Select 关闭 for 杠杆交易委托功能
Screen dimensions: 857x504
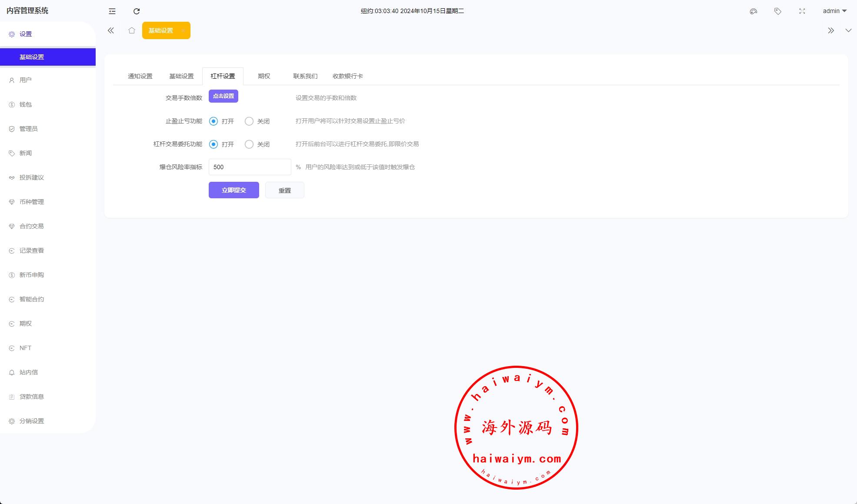point(249,144)
